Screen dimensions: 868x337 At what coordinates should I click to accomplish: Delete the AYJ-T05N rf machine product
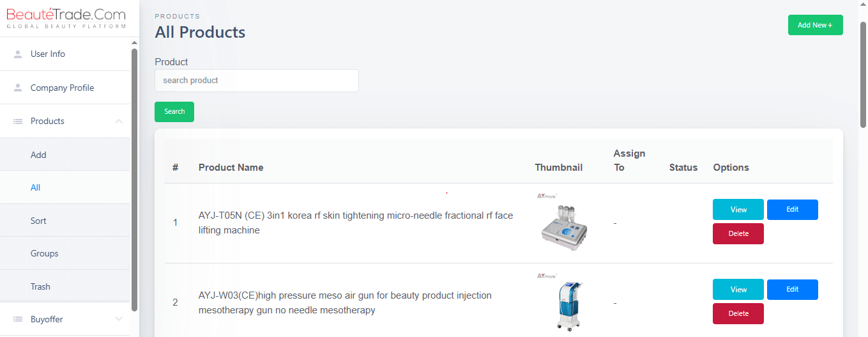point(738,234)
